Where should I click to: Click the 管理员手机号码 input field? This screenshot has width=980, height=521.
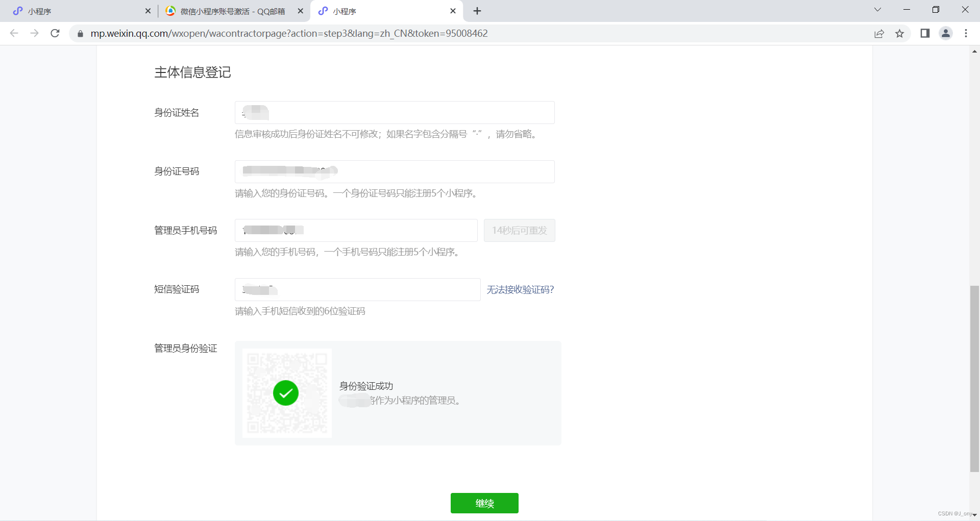coord(356,230)
